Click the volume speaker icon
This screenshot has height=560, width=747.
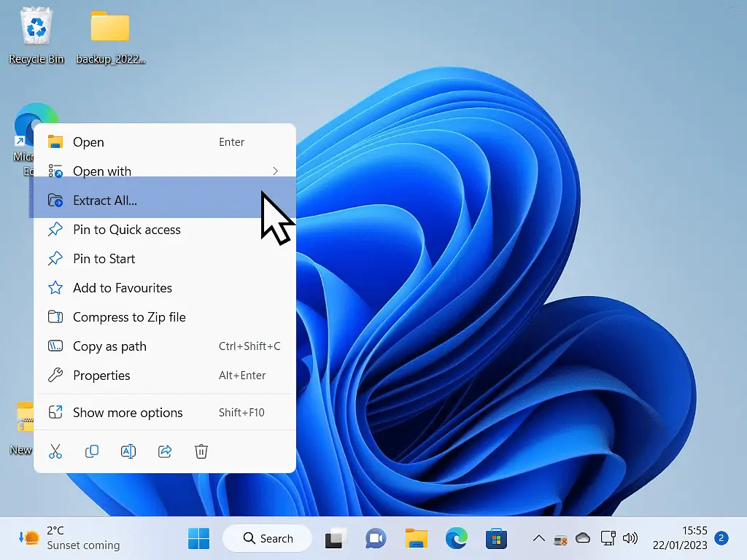coord(630,538)
